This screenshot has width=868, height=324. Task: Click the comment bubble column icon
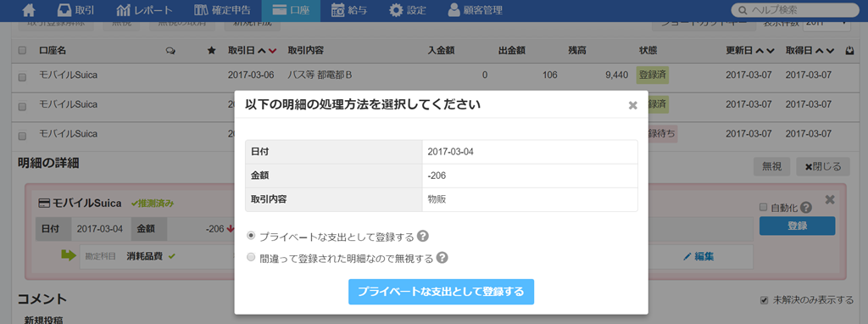pyautogui.click(x=170, y=51)
